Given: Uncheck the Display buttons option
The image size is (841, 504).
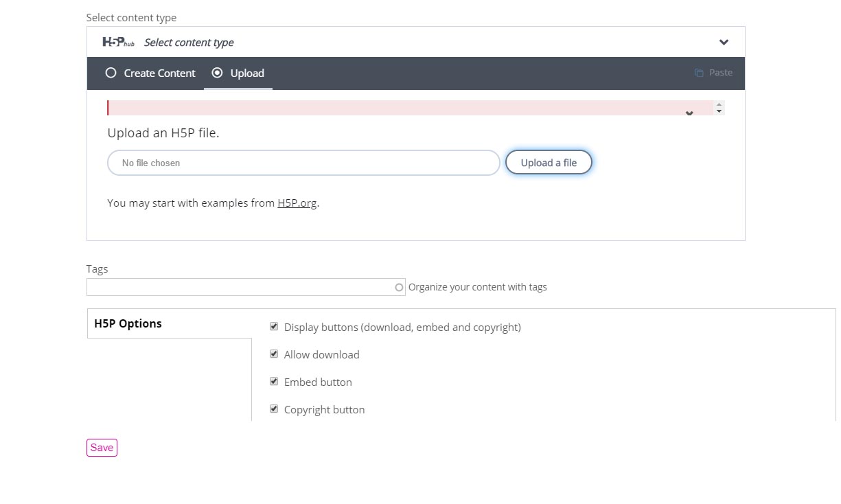Looking at the screenshot, I should [x=274, y=326].
